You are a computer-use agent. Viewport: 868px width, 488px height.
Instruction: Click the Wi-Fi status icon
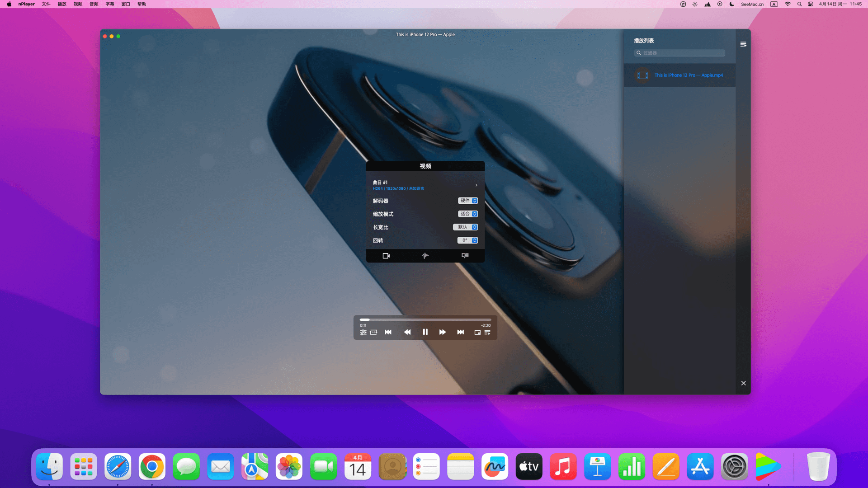click(x=788, y=4)
